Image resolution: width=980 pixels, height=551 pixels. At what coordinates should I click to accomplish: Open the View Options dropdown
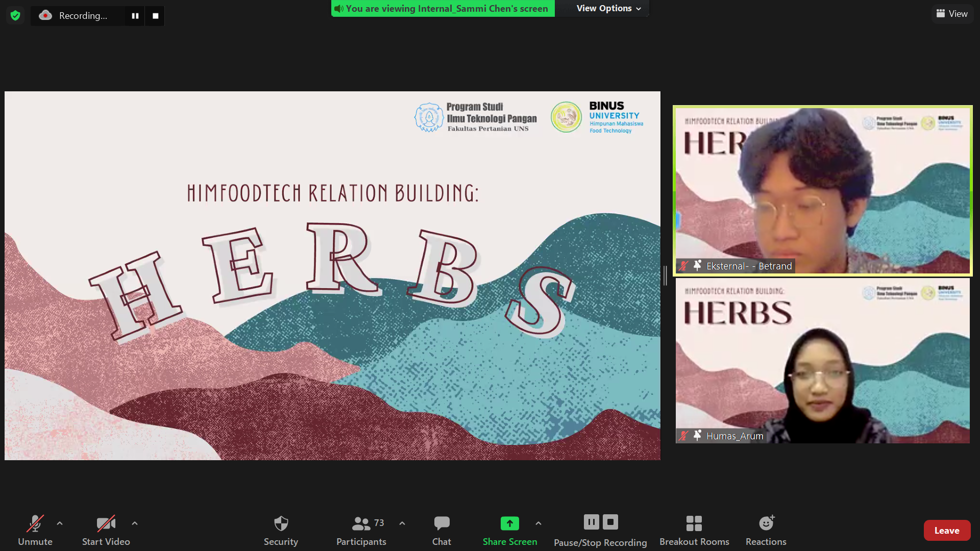coord(608,8)
